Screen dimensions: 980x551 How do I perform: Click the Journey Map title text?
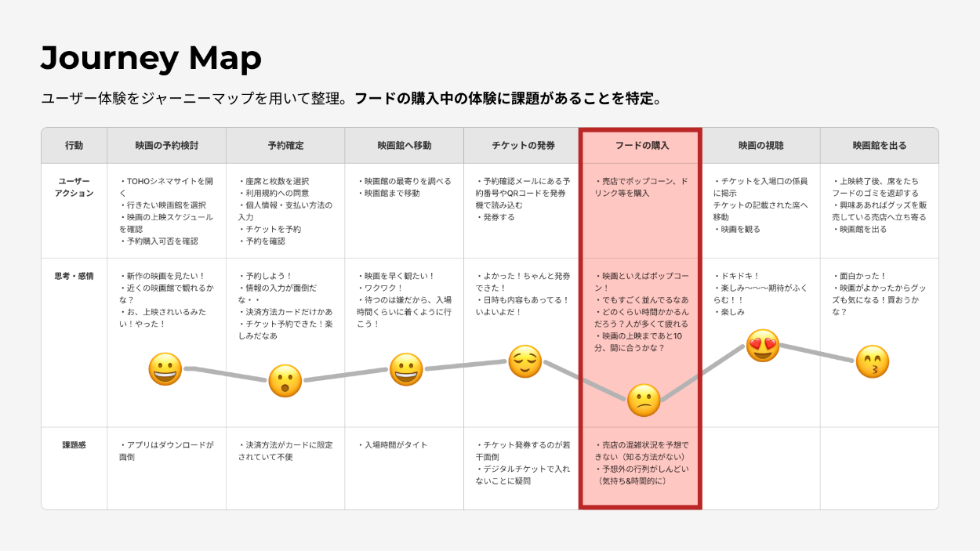(151, 58)
